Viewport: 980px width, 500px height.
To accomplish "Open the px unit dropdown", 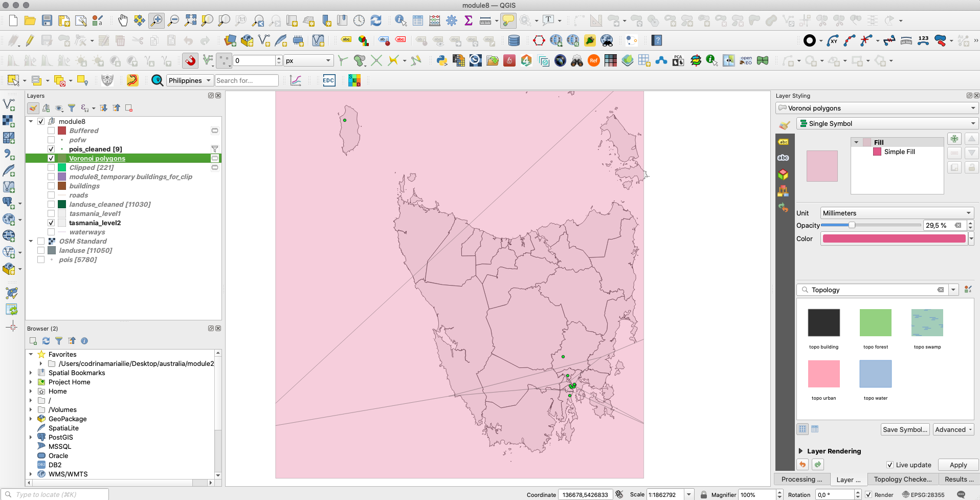I will click(308, 60).
